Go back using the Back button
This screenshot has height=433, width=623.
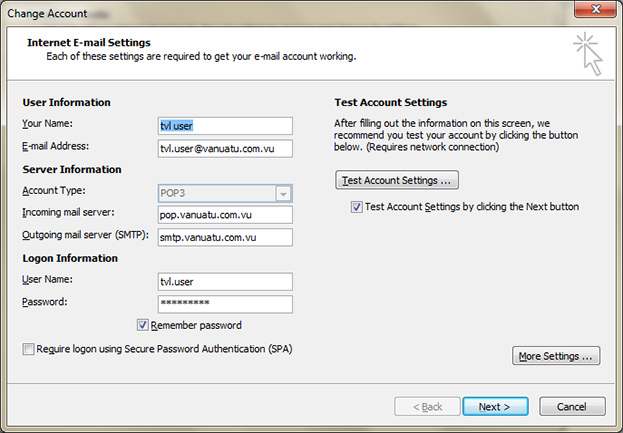(427, 407)
